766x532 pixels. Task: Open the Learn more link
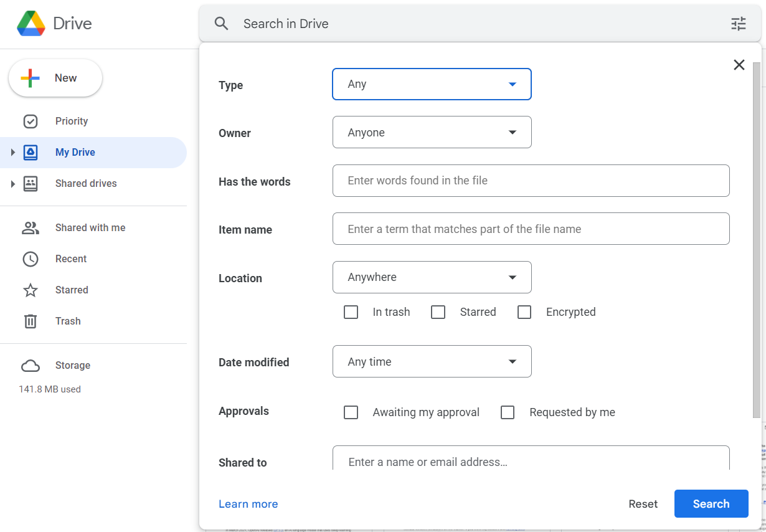248,504
